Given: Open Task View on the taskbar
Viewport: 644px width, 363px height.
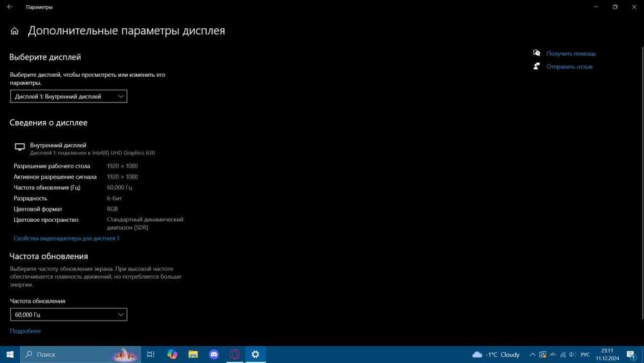Looking at the screenshot, I should [x=151, y=355].
